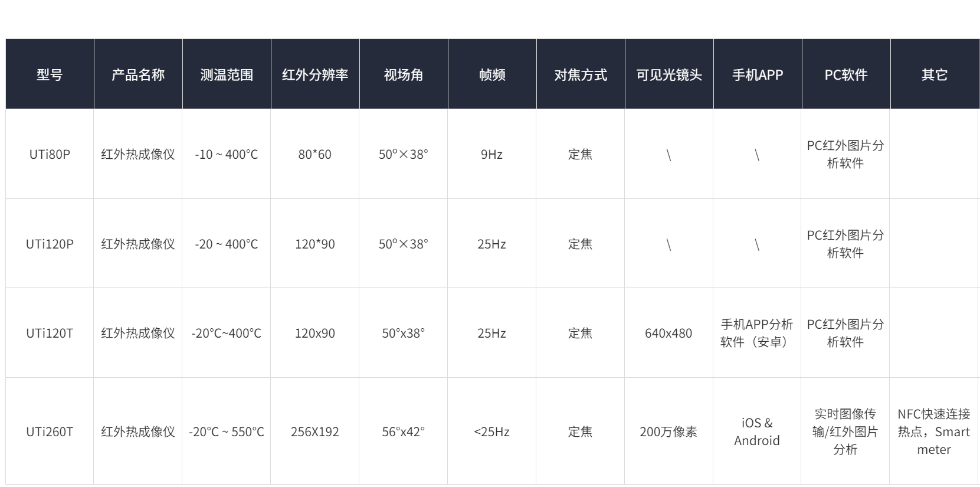Click the 640x480 visible lens cell

pos(668,334)
